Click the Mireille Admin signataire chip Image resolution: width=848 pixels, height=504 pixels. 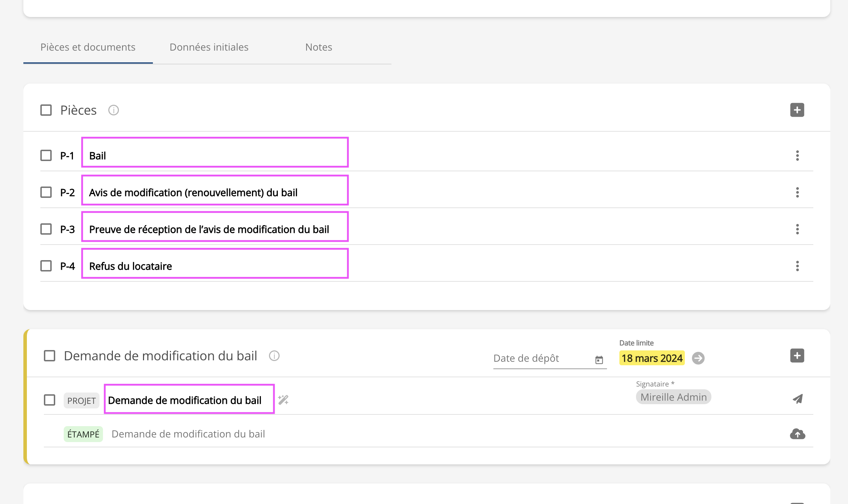[673, 397]
